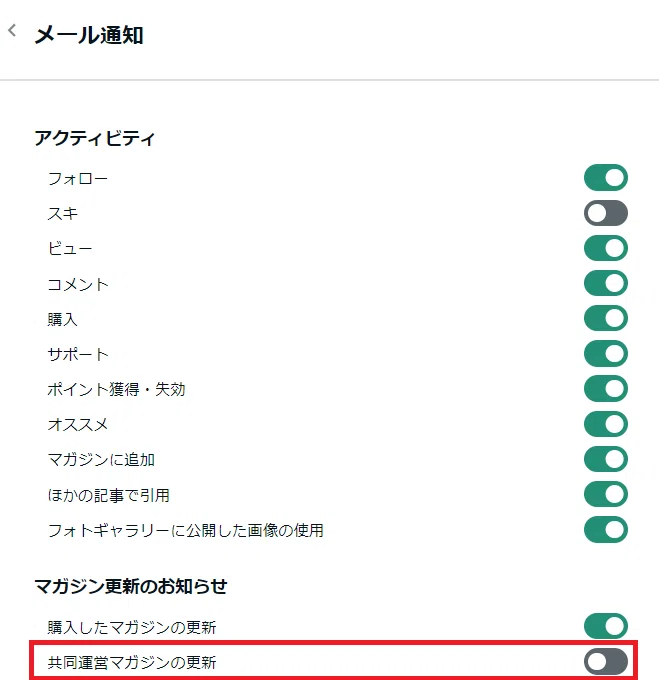The image size is (659, 680).
Task: Click the フォロー label text
Action: point(78,179)
